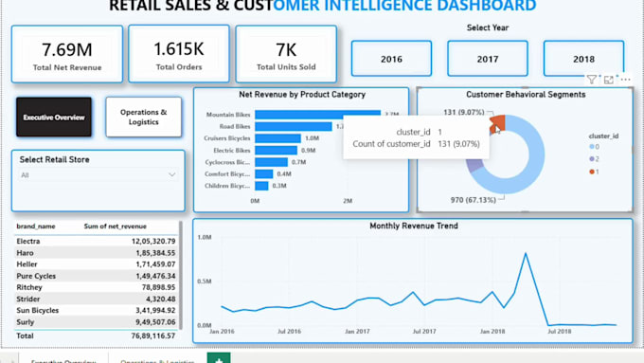Click the Monthly Revenue Trend chart title
This screenshot has height=363, width=644.
point(414,226)
